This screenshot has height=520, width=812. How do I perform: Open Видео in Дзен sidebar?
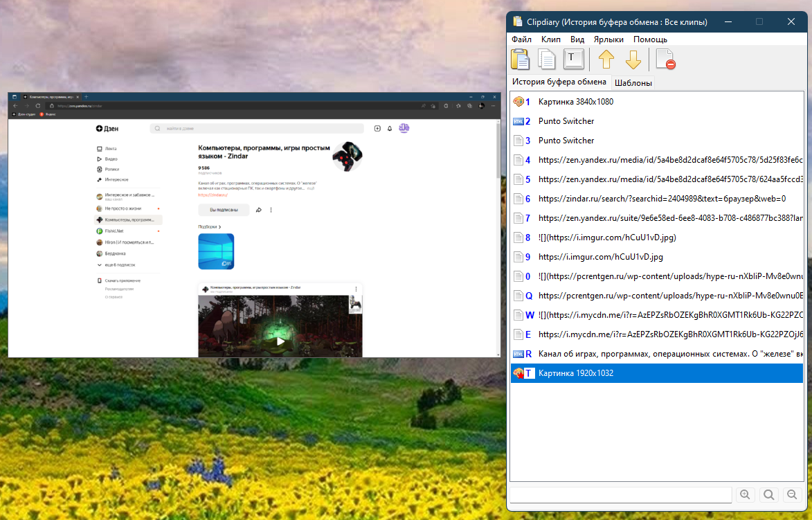pos(107,159)
